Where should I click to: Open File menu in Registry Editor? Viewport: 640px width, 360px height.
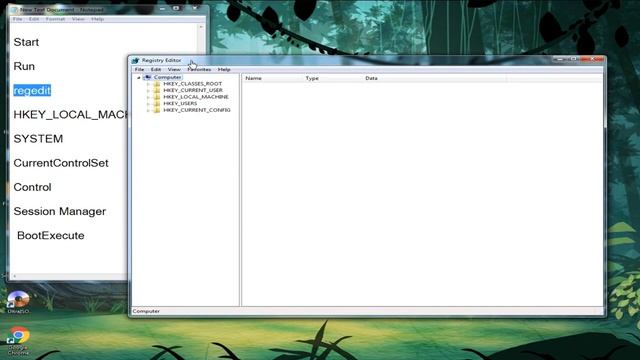(x=139, y=69)
